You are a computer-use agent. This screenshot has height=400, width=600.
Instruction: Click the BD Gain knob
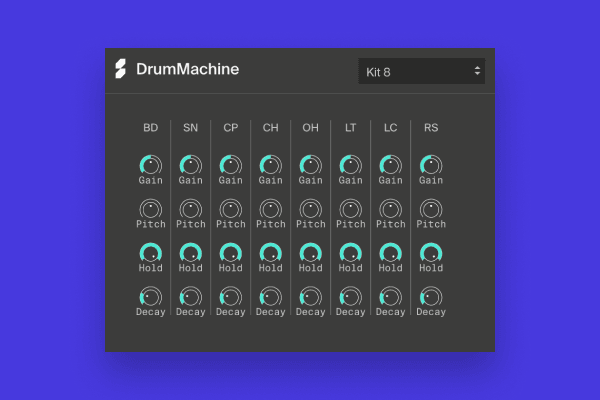click(x=150, y=165)
